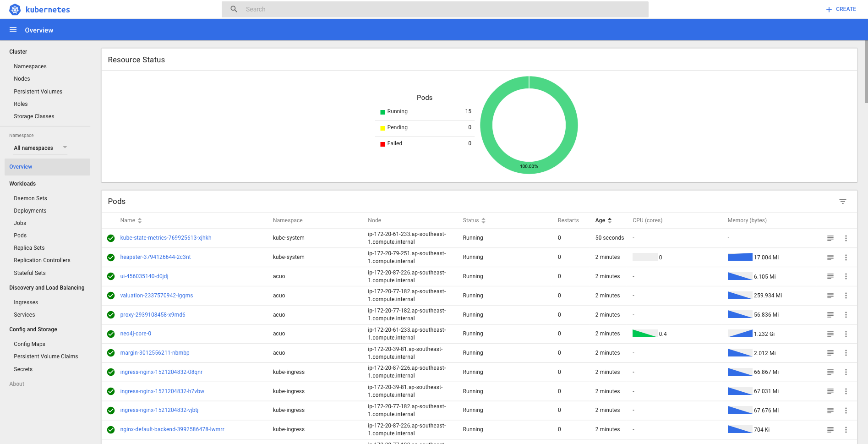Open Namespaces in Cluster menu
Screen dimensions: 868x444
point(30,66)
